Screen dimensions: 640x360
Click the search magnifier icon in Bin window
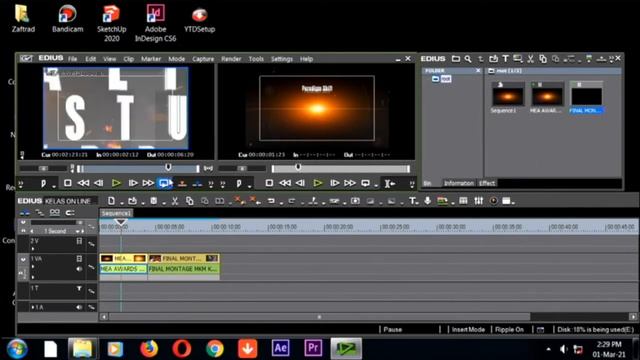click(468, 59)
